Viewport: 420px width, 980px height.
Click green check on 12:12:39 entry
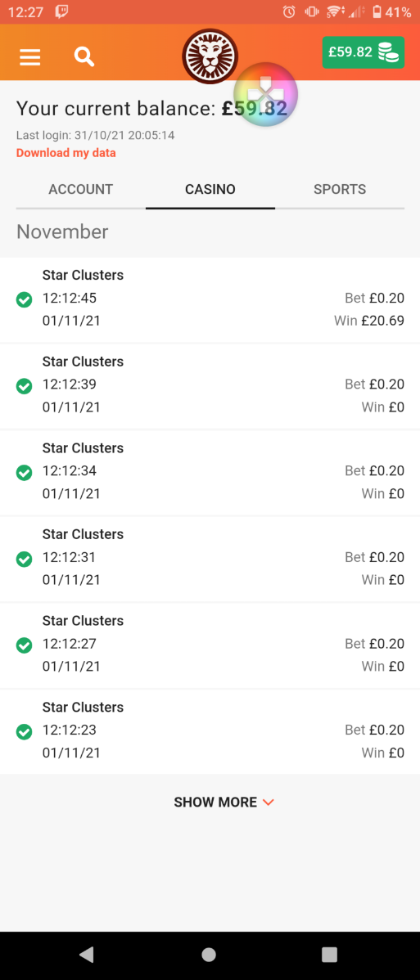(x=24, y=386)
